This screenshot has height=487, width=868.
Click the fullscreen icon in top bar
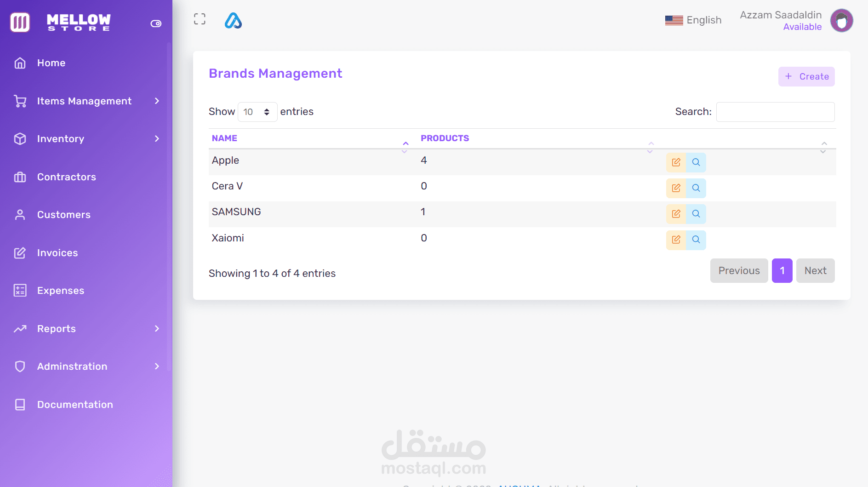click(200, 19)
